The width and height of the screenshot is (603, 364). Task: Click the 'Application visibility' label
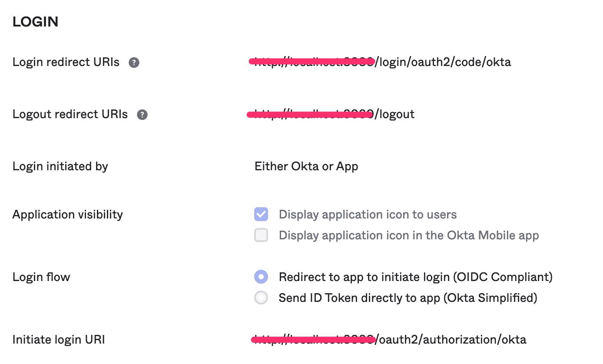[x=67, y=214]
